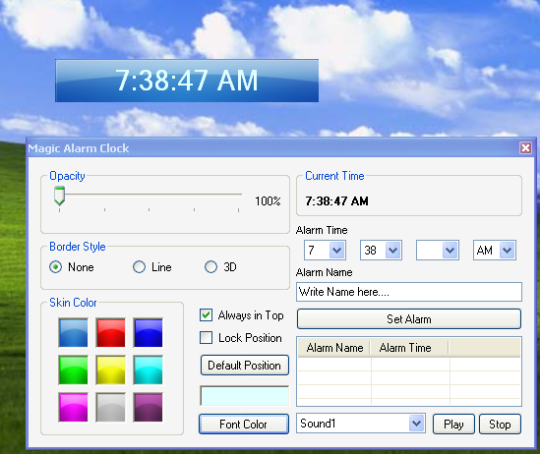Expand the Sound1 dropdown

point(361,423)
